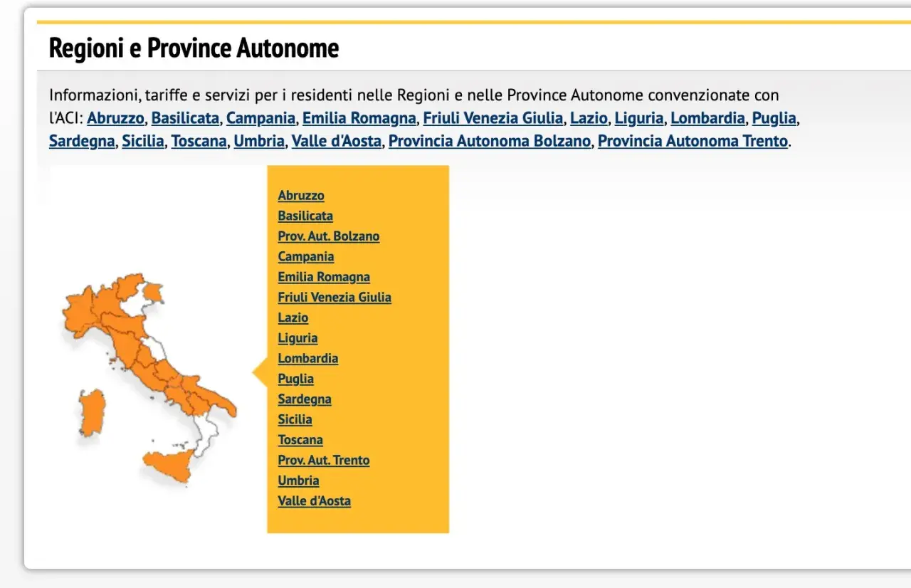Screen dimensions: 911x588
Task: Select Sardegna in the yellow list
Action: click(305, 399)
